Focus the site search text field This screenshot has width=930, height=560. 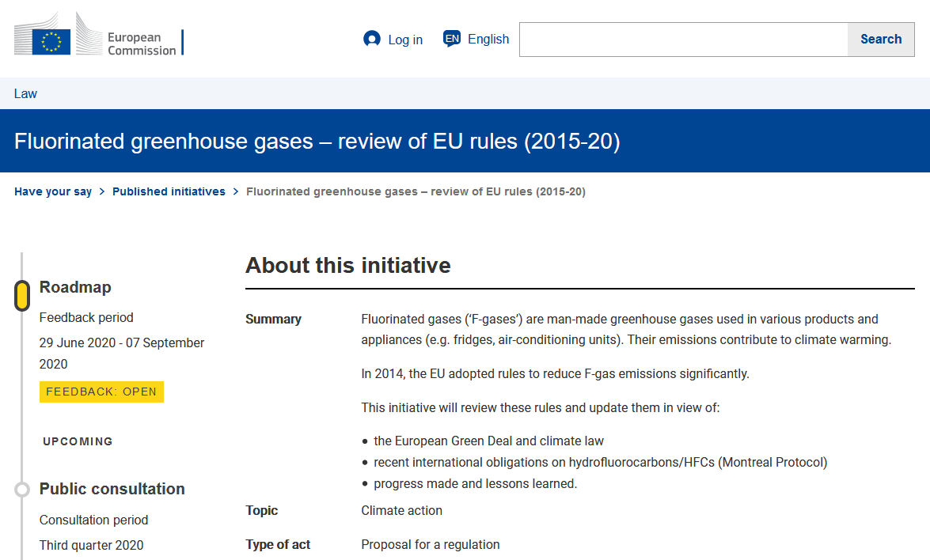click(683, 40)
